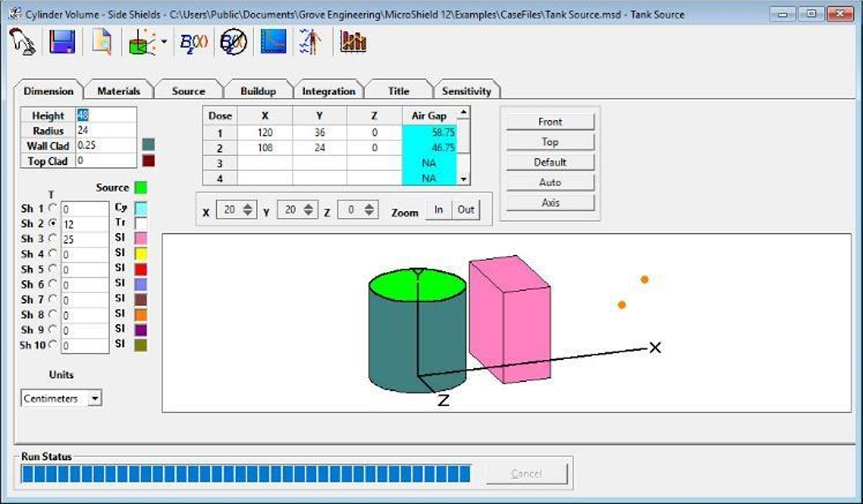The height and width of the screenshot is (504, 863).
Task: Click the X rotation spinner arrows
Action: [247, 209]
